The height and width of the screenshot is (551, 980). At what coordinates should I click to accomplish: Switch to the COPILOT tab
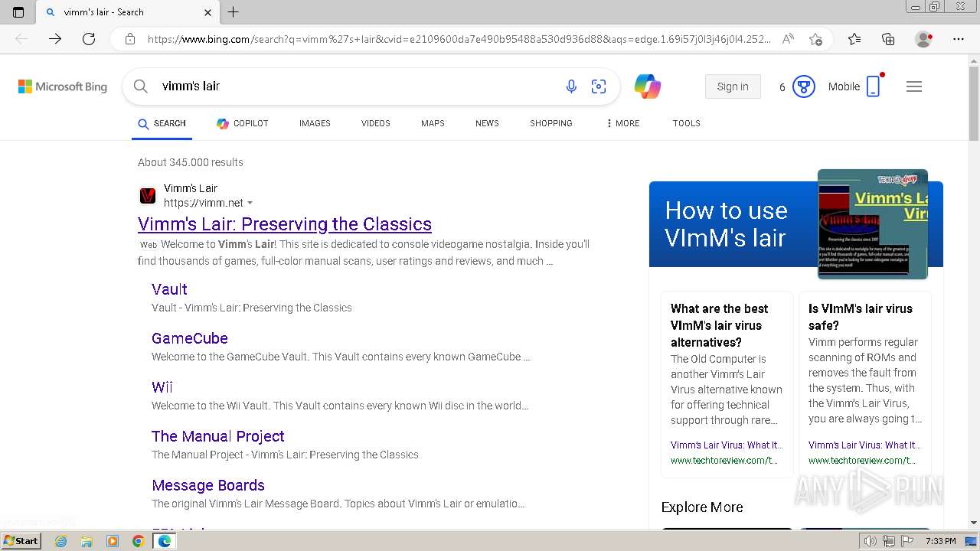(243, 123)
